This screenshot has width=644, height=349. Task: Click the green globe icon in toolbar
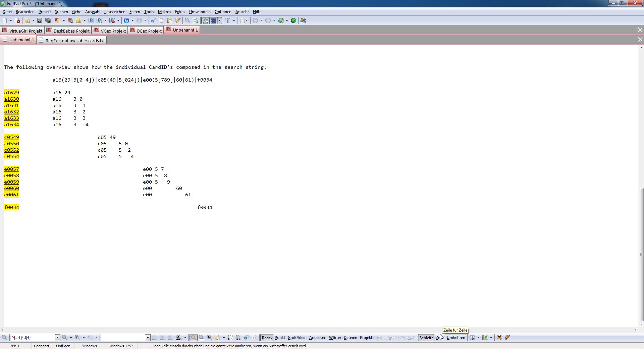tap(293, 20)
